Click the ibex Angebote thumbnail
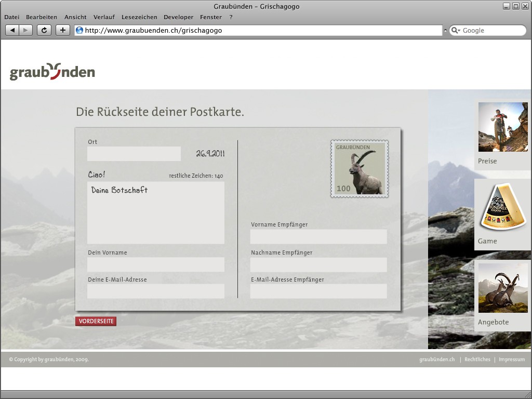Viewport: 532px width, 399px height. coord(503,288)
